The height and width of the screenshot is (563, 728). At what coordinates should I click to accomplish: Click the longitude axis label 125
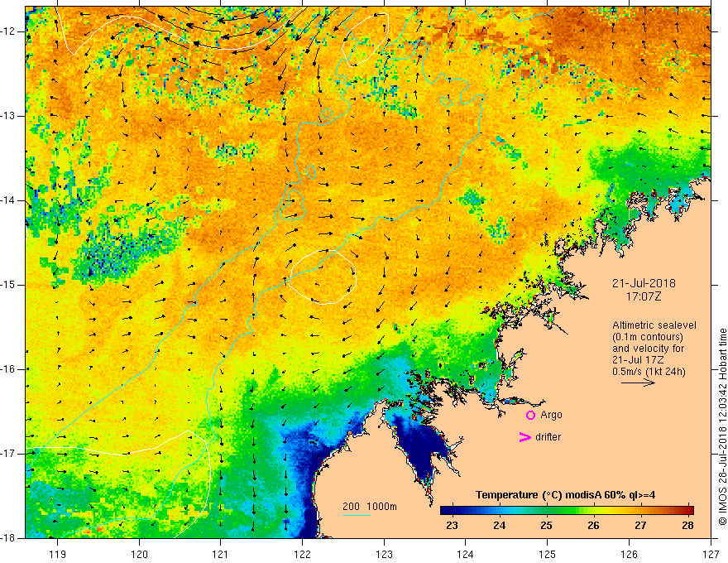pos(548,554)
